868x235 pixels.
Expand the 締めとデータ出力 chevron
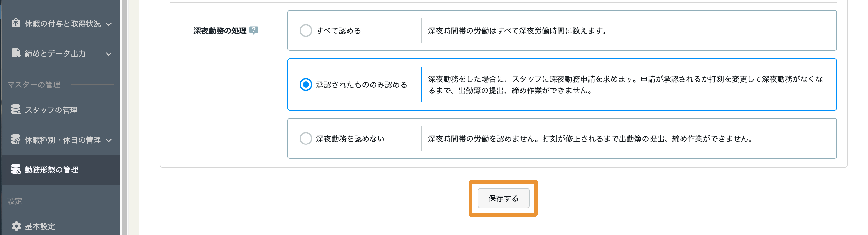click(x=108, y=54)
